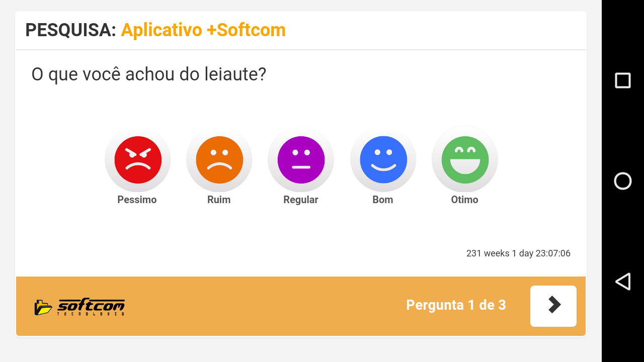Click the Pessimo label text

(137, 200)
